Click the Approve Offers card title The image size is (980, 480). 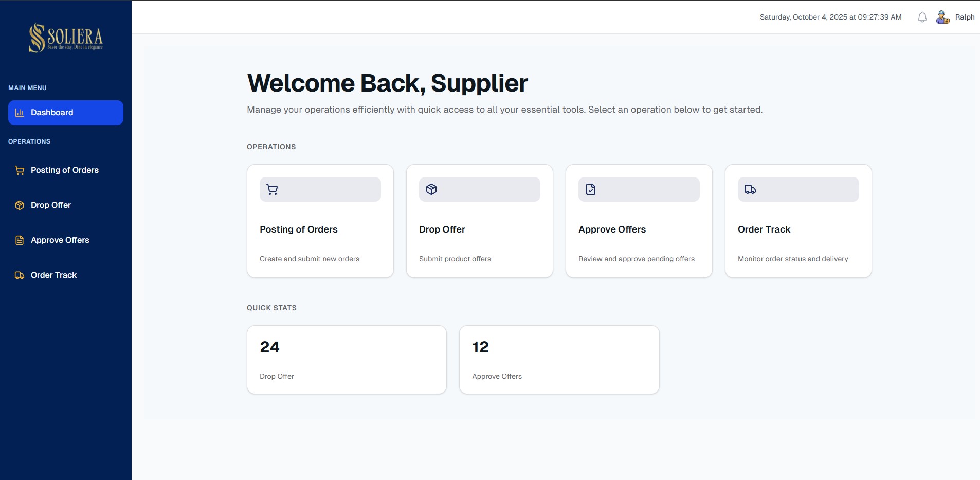(612, 229)
